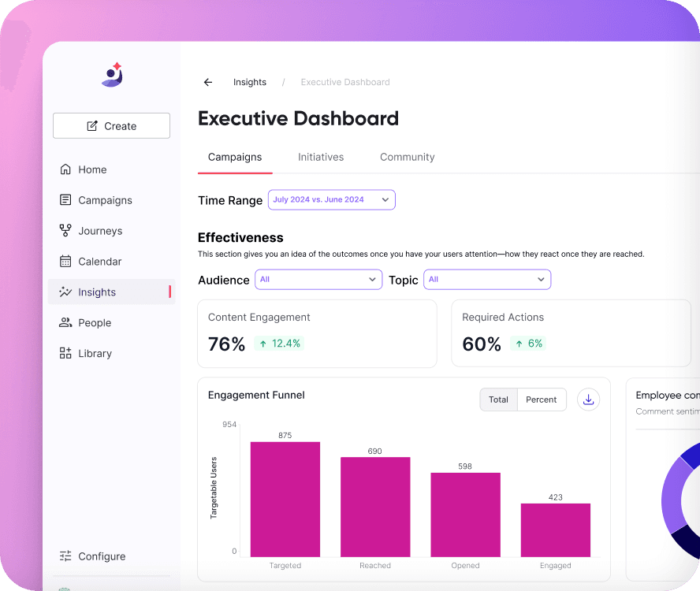Switch funnel view to Percent
The image size is (700, 591).
pyautogui.click(x=542, y=400)
